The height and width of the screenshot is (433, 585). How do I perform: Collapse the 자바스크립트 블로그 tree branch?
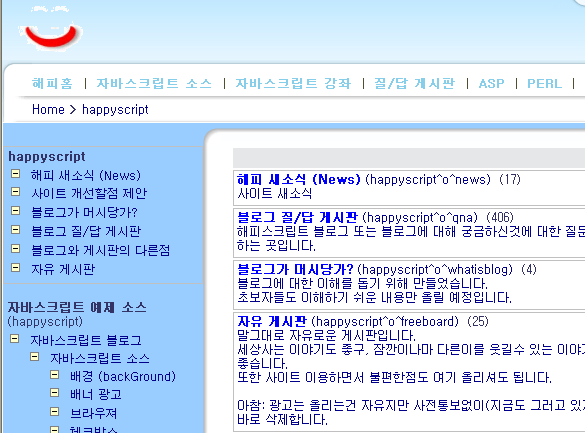[x=15, y=339]
